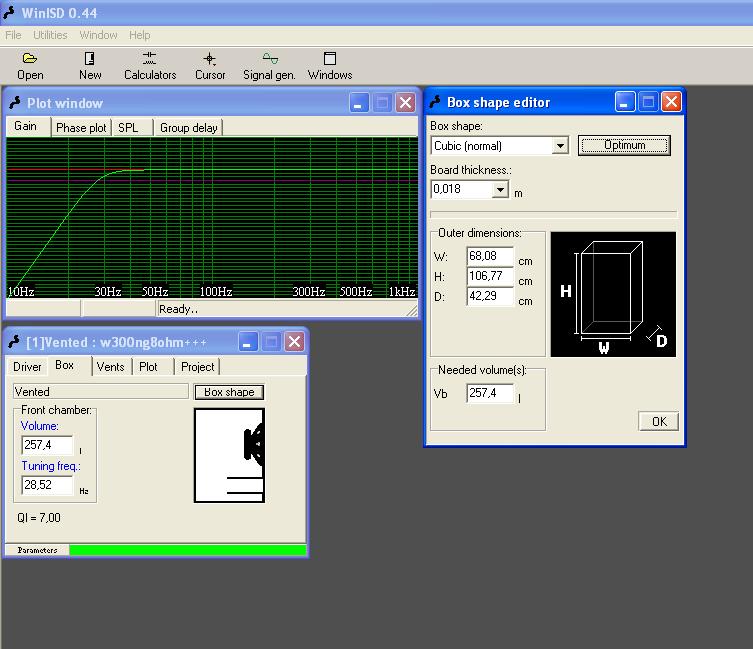Activate the Cursor tool

pyautogui.click(x=210, y=66)
